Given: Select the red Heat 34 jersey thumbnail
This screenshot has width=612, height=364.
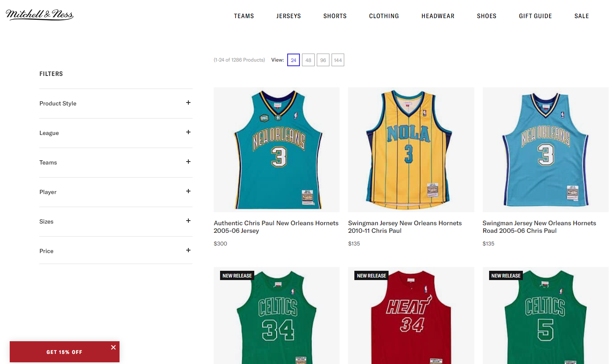Looking at the screenshot, I should [x=411, y=316].
